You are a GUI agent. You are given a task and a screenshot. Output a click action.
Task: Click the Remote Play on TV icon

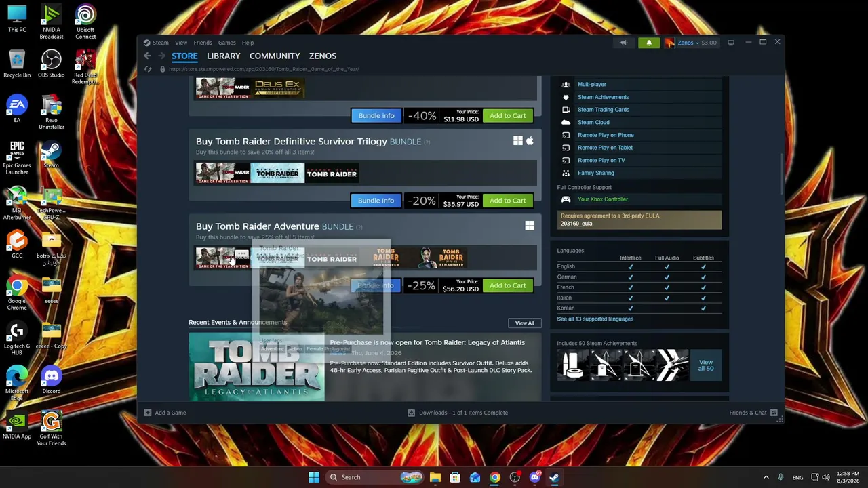tap(566, 160)
